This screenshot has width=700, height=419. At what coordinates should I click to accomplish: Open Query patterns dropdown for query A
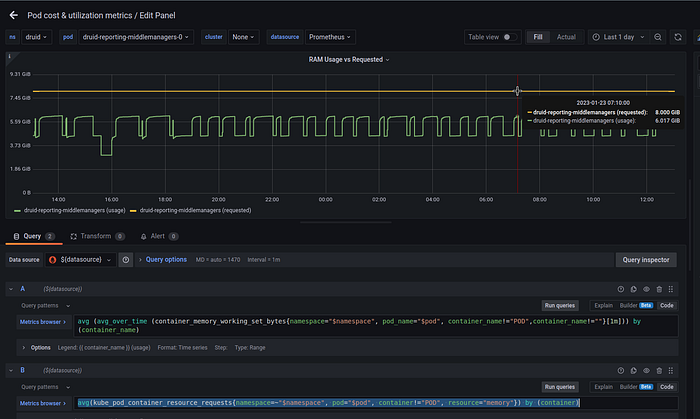[46, 306]
